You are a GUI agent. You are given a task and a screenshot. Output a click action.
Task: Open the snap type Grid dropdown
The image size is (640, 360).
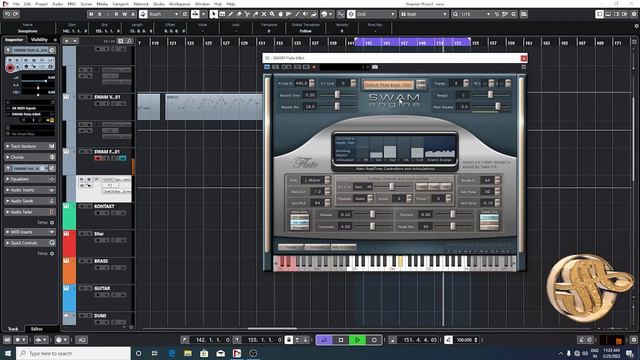[x=376, y=14]
